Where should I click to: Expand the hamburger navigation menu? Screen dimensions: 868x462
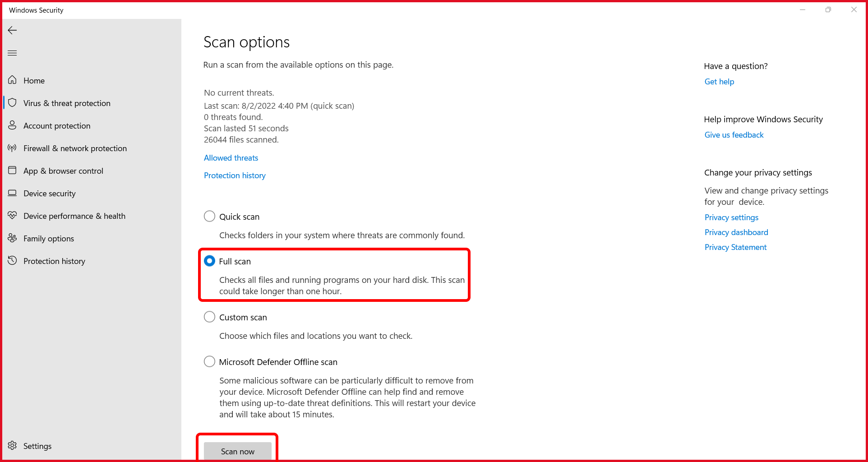pos(12,53)
